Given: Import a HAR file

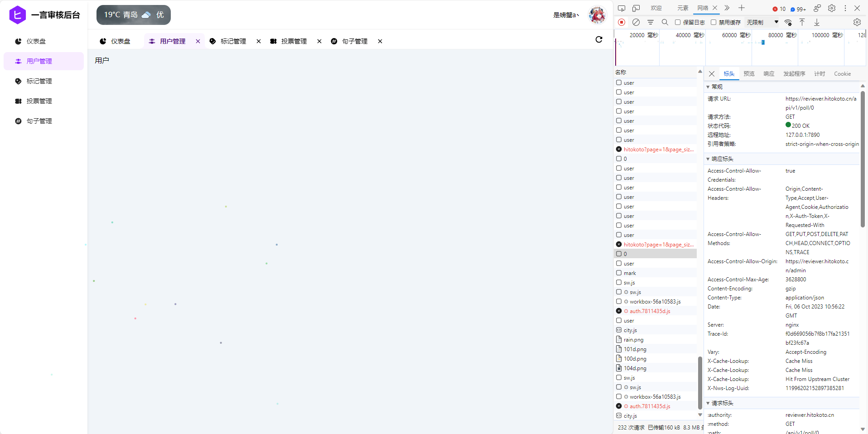Looking at the screenshot, I should pyautogui.click(x=802, y=22).
